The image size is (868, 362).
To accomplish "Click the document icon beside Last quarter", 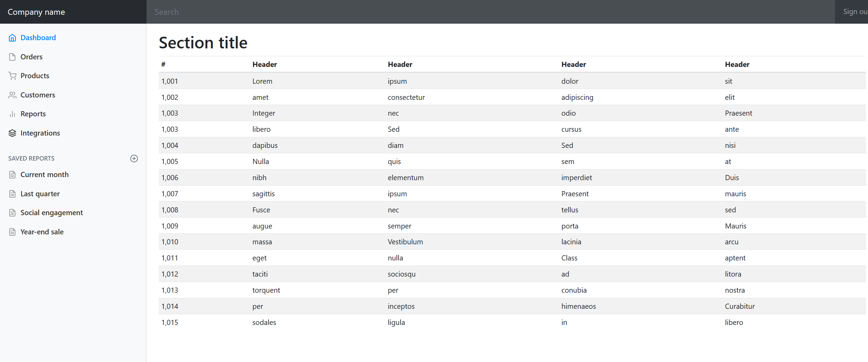I will pos(12,194).
